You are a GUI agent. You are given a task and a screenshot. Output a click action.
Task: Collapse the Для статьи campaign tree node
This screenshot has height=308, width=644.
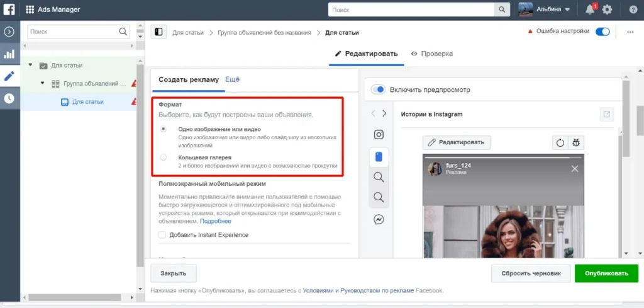[30, 65]
